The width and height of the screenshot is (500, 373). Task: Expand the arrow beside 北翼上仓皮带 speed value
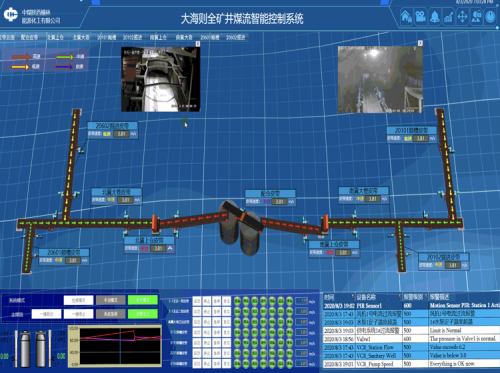pos(170,248)
